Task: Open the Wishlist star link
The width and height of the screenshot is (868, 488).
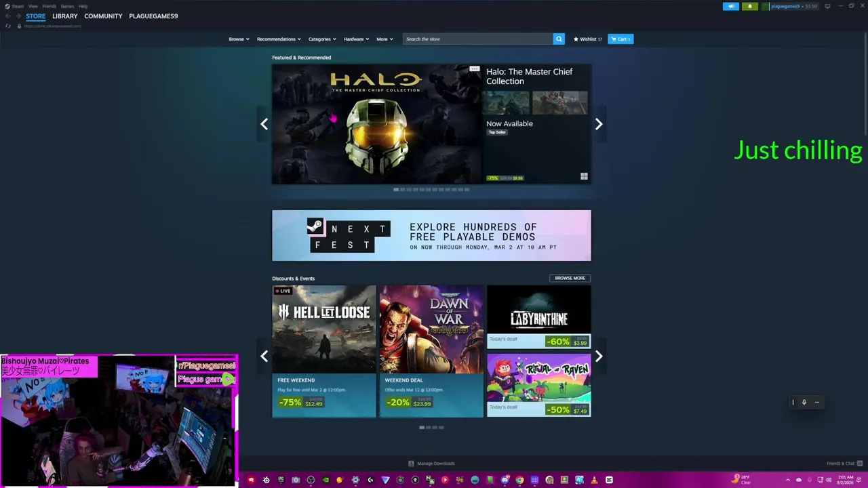Action: [588, 39]
